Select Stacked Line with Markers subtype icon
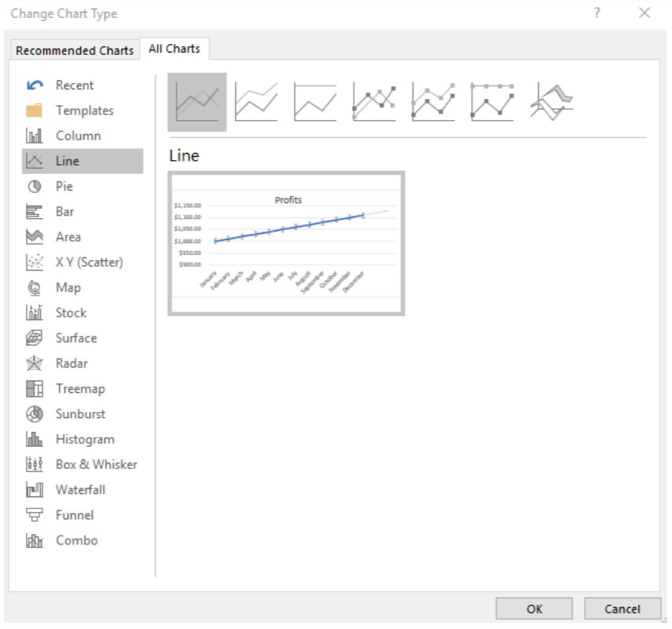The width and height of the screenshot is (672, 629). tap(433, 102)
